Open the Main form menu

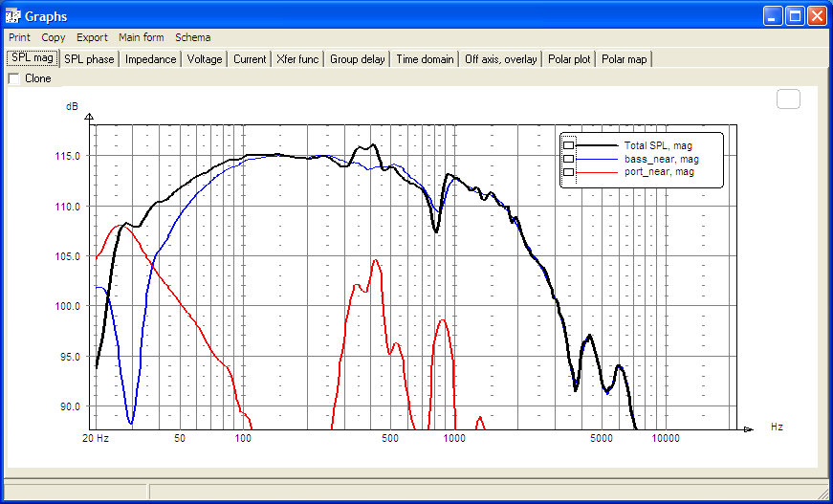click(142, 37)
